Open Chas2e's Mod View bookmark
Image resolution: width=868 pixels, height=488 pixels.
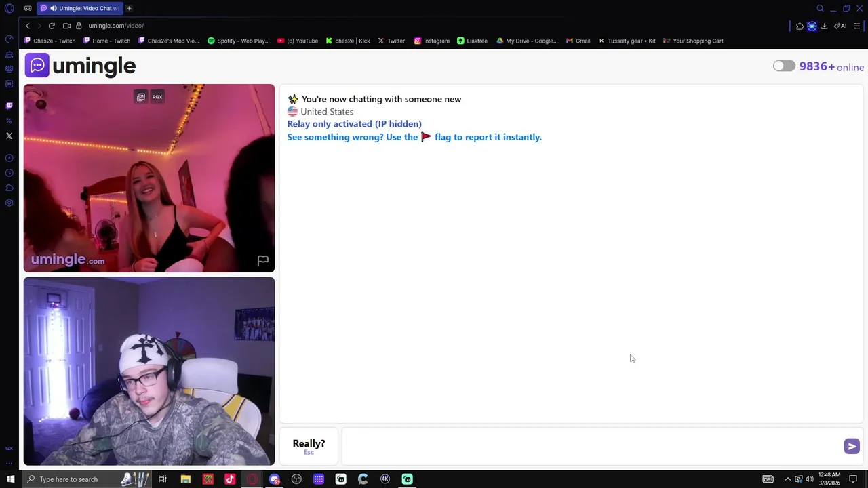(x=169, y=41)
